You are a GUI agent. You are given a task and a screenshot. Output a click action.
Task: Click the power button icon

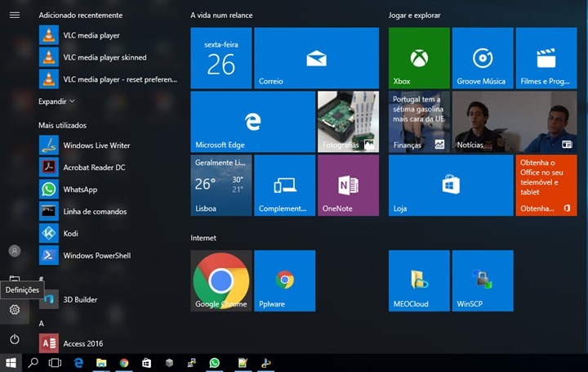pos(15,338)
